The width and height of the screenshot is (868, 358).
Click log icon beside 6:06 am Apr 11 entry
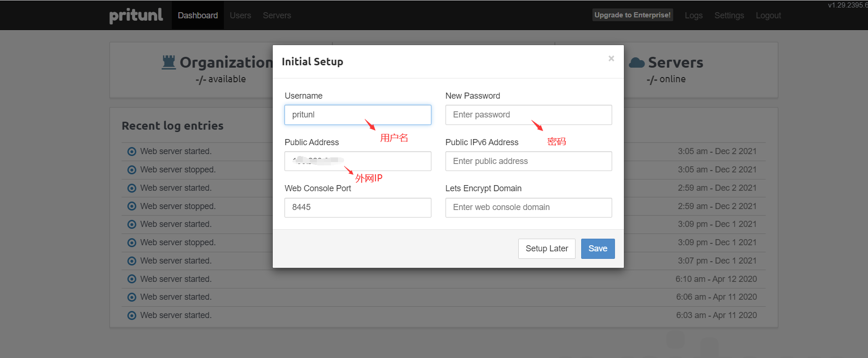pos(132,297)
